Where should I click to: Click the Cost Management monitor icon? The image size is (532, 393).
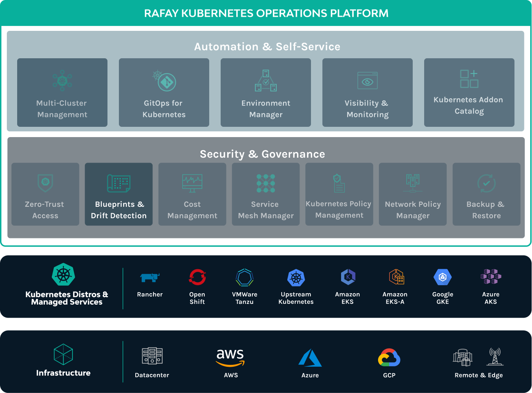192,183
